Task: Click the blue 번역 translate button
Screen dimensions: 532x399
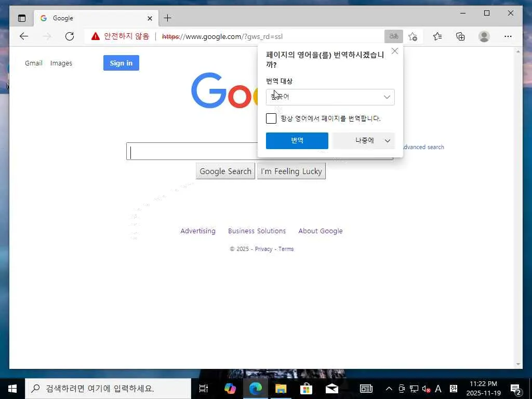Action: (297, 140)
